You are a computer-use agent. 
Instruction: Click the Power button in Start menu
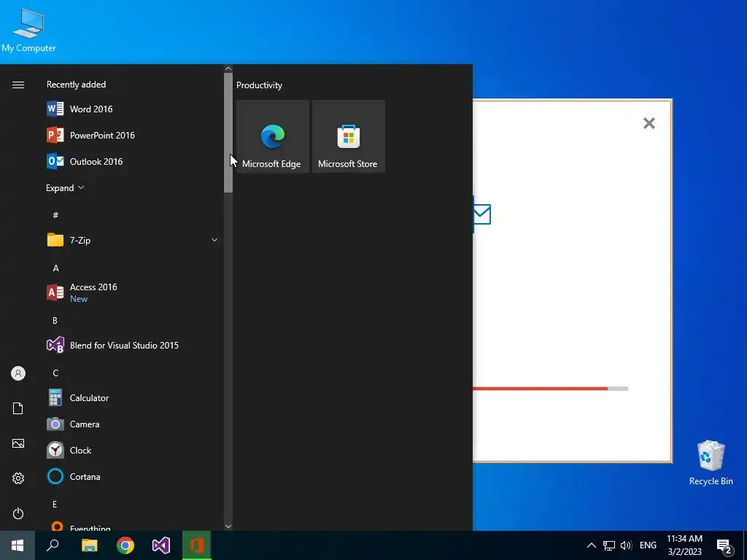click(18, 513)
